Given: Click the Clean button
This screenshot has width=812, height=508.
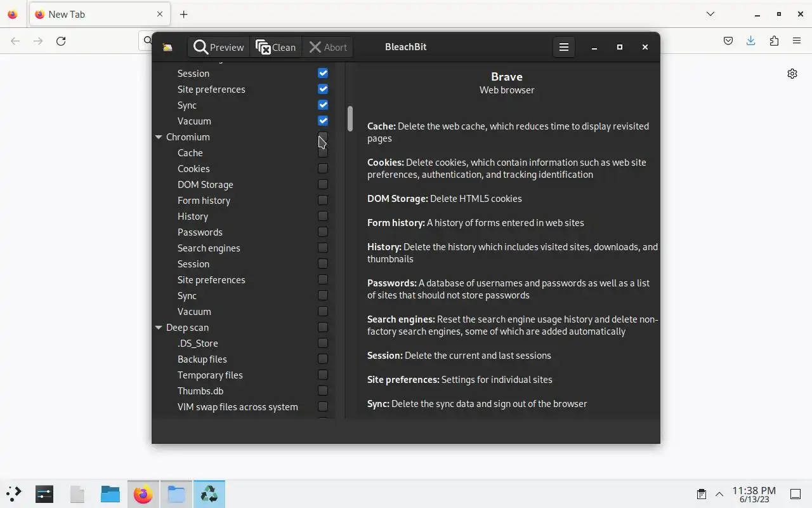Looking at the screenshot, I should (276, 47).
